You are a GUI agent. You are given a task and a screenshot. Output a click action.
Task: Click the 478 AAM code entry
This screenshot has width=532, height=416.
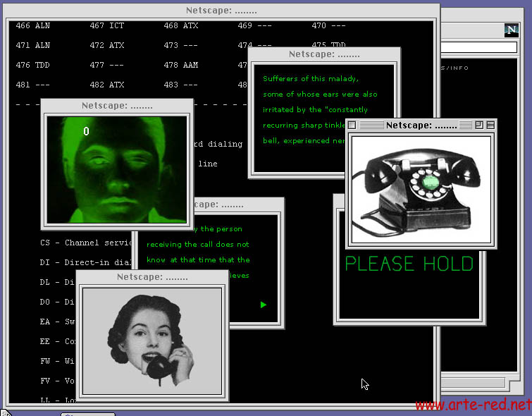pos(180,66)
